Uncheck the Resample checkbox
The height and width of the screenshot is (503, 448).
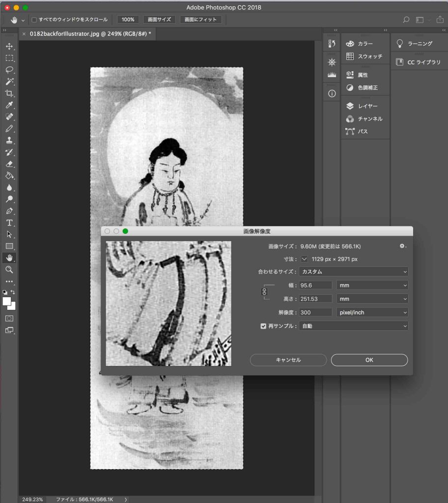[263, 326]
